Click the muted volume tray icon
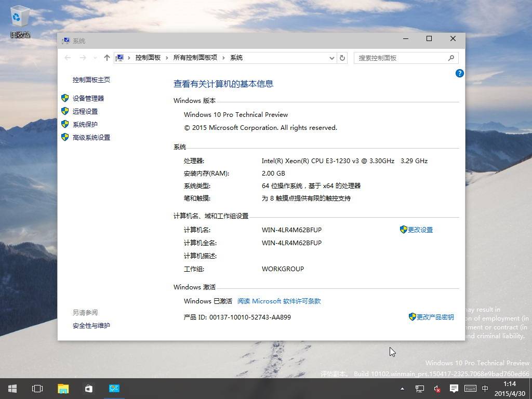 pyautogui.click(x=437, y=389)
